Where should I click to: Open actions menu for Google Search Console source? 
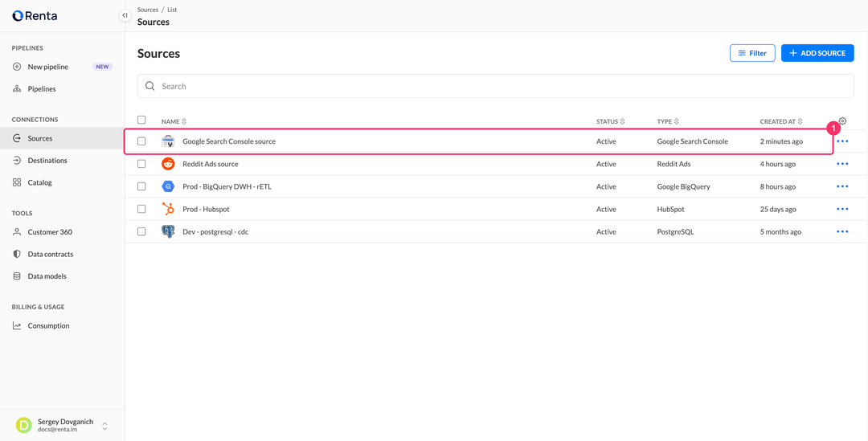click(x=842, y=141)
